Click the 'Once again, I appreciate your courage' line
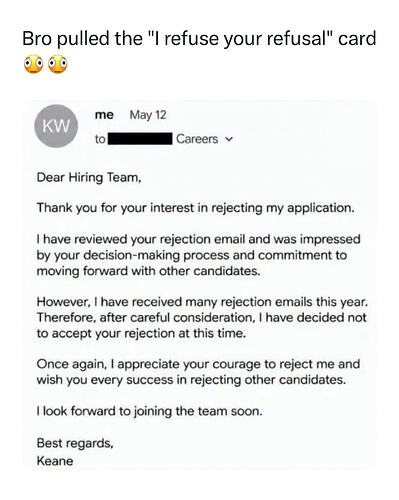The image size is (399, 500). pos(198,364)
